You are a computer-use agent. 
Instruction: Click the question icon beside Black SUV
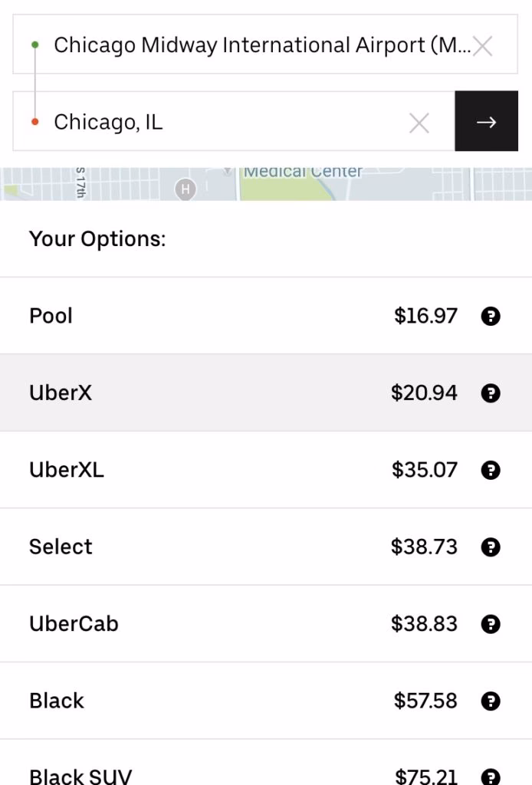pyautogui.click(x=491, y=776)
